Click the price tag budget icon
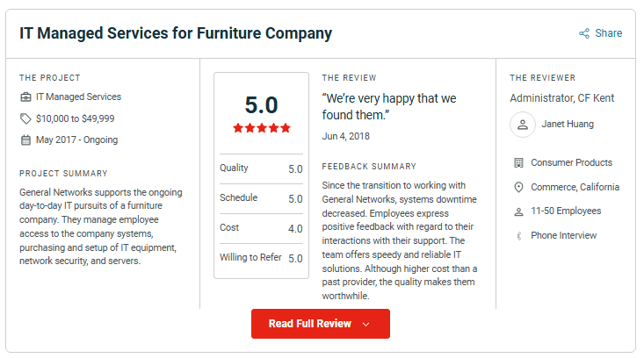The height and width of the screenshot is (358, 644). pyautogui.click(x=25, y=118)
